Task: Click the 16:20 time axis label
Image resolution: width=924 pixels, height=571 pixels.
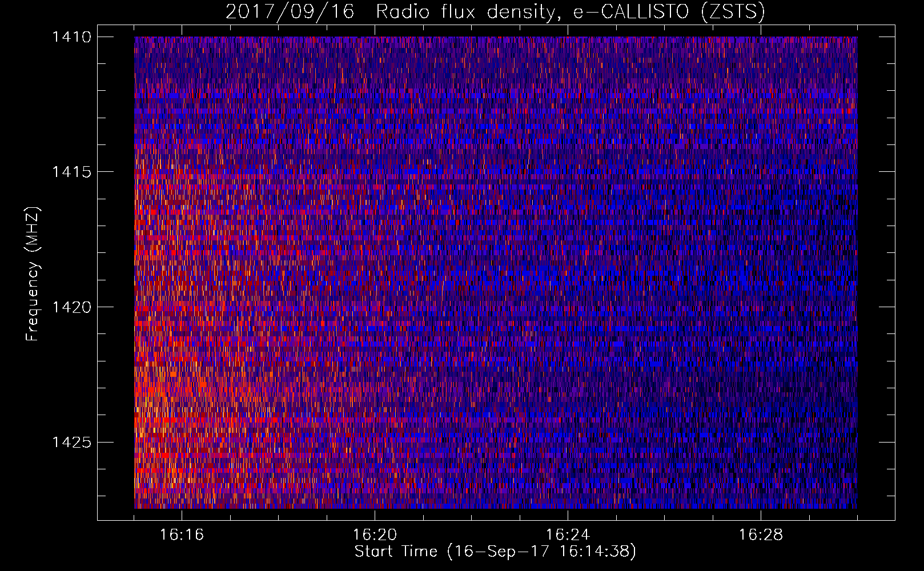Action: pos(375,535)
